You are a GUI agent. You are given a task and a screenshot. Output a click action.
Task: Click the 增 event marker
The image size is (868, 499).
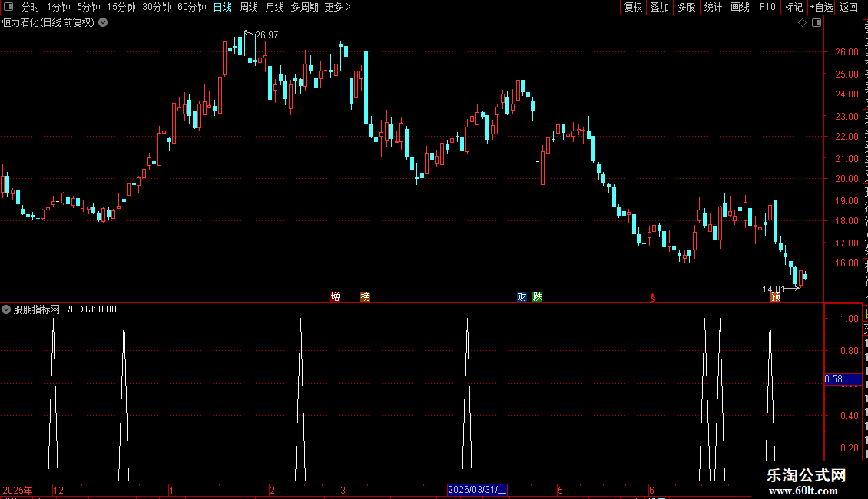pyautogui.click(x=336, y=297)
